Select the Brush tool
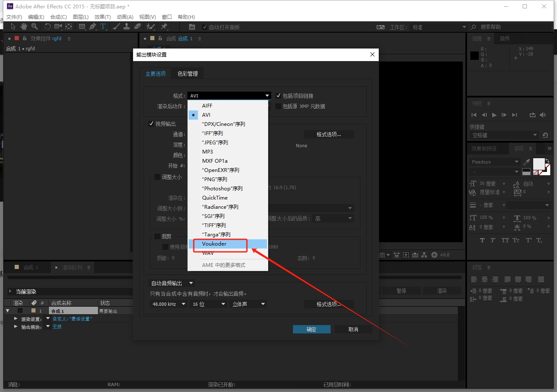 tap(116, 26)
